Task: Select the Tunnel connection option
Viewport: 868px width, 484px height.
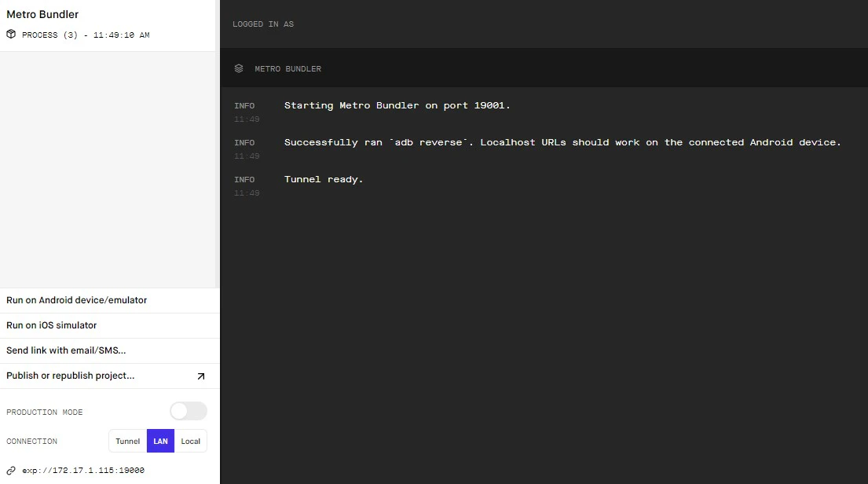Action: (x=128, y=442)
